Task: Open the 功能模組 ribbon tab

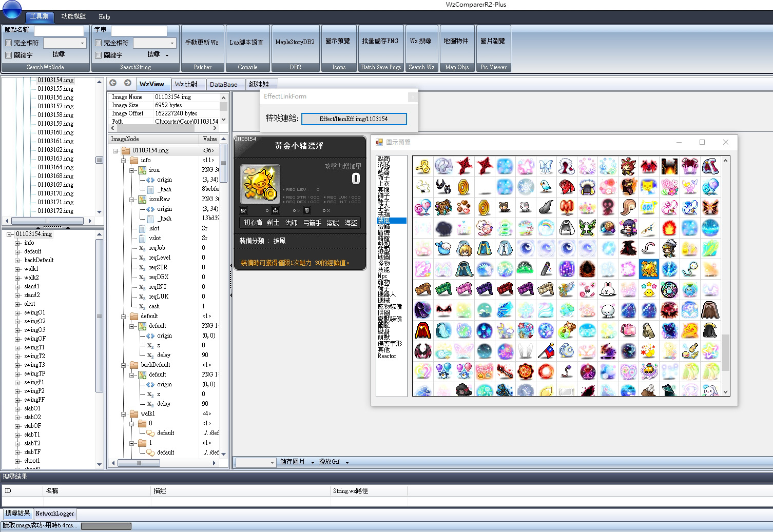Action: (74, 16)
